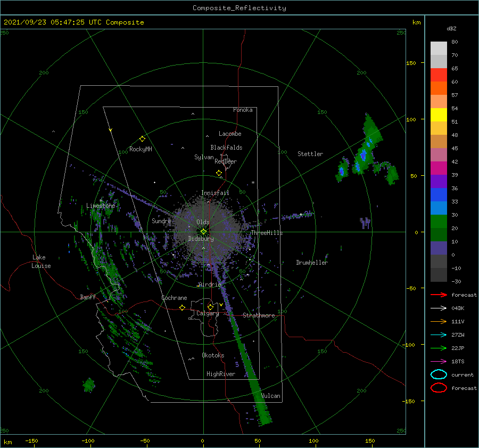Viewport: 479px width, 448px height.
Task: Select the orange 111V arrow symbol
Action: point(439,321)
